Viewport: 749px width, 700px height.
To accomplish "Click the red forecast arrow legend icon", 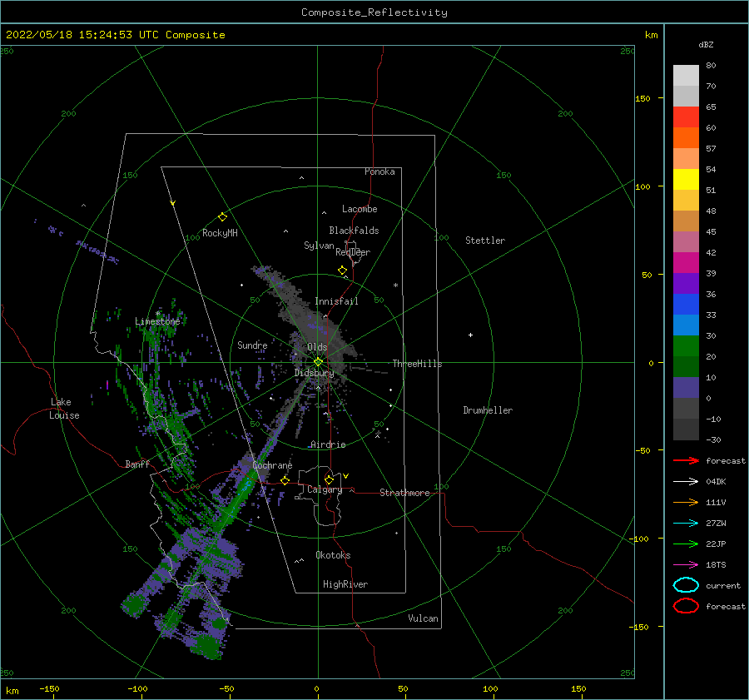I will coord(686,461).
